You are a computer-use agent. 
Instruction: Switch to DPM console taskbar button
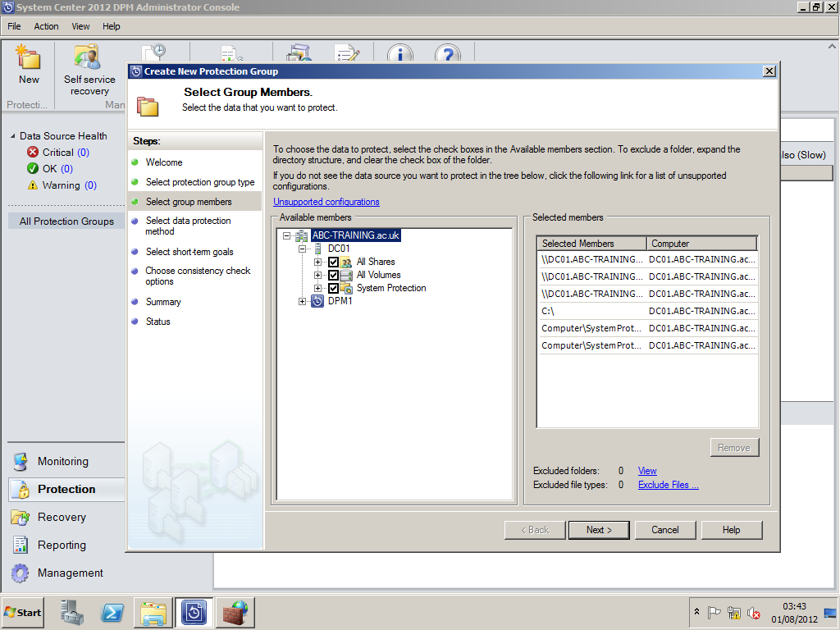click(194, 612)
